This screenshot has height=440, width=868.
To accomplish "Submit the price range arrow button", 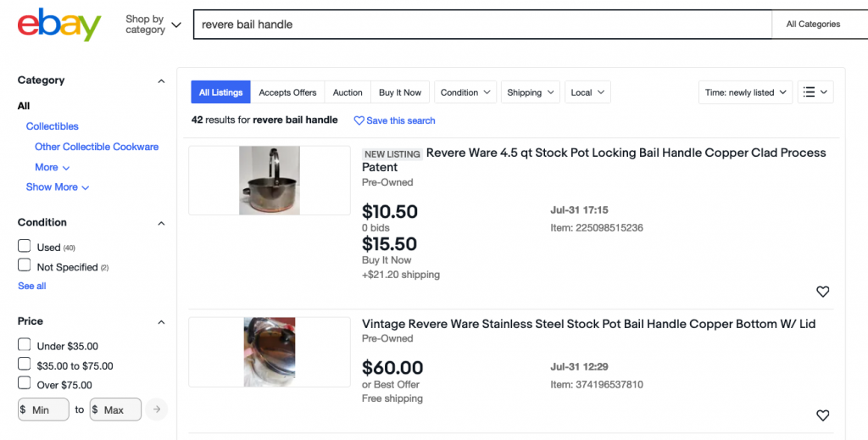I will pos(157,409).
